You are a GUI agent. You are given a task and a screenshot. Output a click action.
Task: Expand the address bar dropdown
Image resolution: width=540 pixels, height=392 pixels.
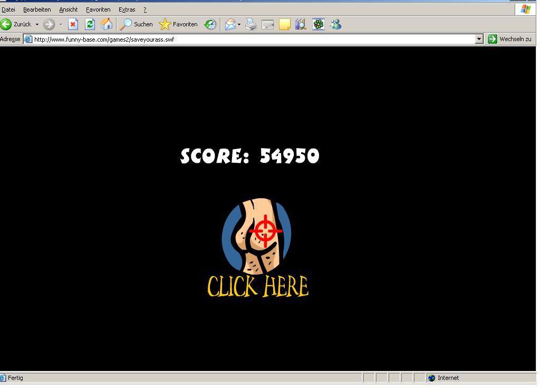click(x=479, y=39)
